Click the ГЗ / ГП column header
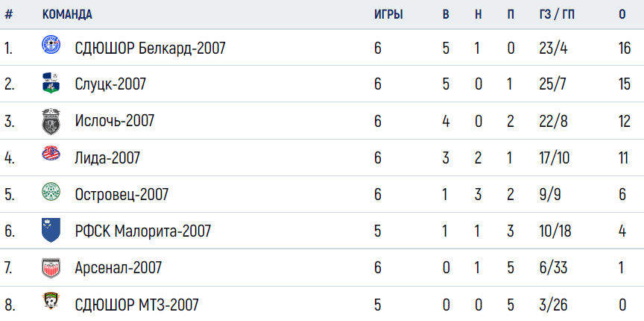This screenshot has height=321, width=644. 558,14
